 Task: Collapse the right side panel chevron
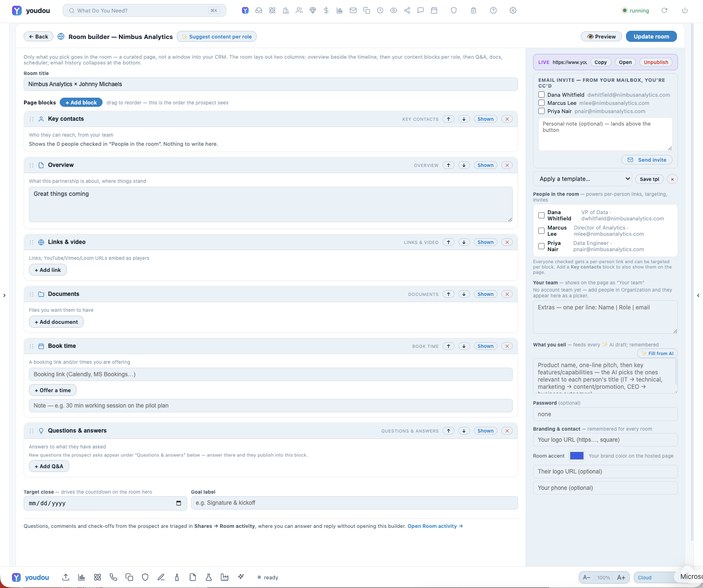point(698,295)
